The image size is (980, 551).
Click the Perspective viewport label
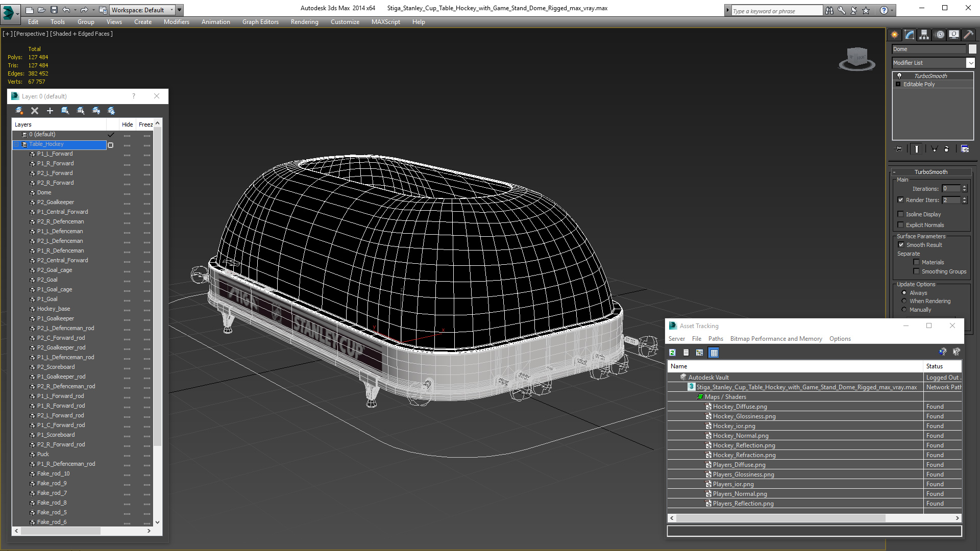[31, 34]
